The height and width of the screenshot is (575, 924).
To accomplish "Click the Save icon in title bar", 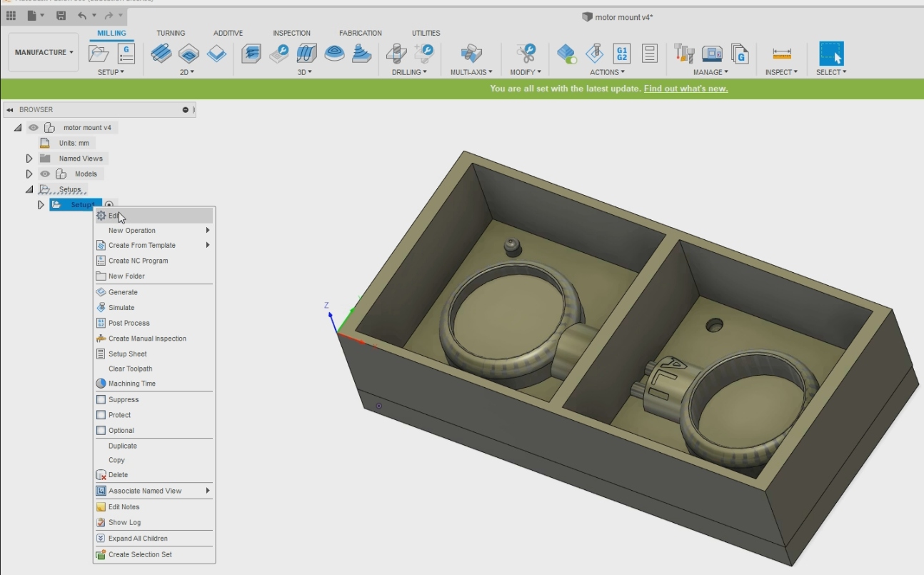I will 61,16.
